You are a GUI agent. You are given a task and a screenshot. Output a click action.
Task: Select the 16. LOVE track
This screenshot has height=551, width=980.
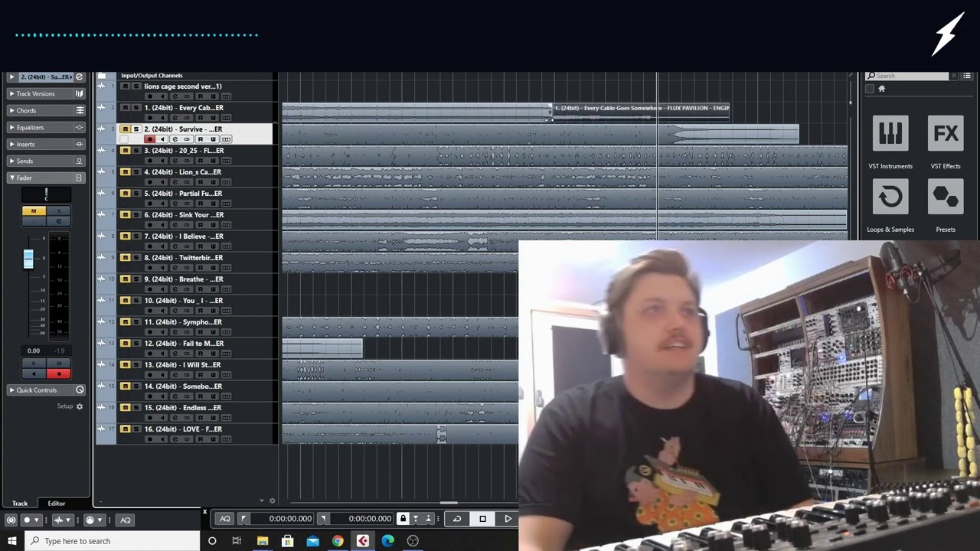184,429
